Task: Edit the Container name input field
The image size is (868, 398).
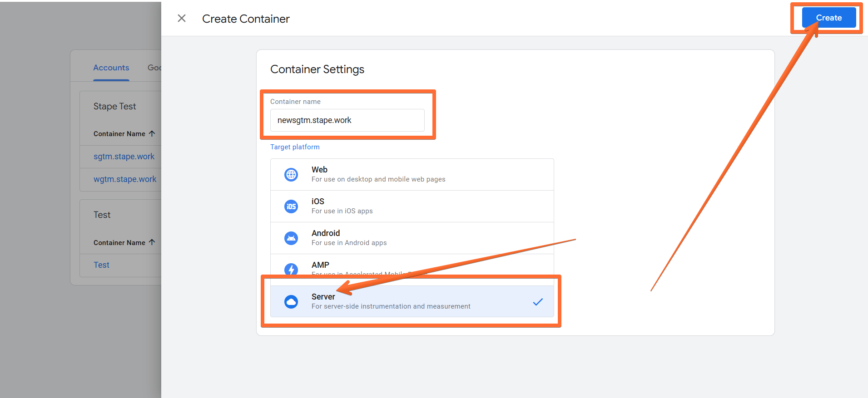Action: coord(347,120)
